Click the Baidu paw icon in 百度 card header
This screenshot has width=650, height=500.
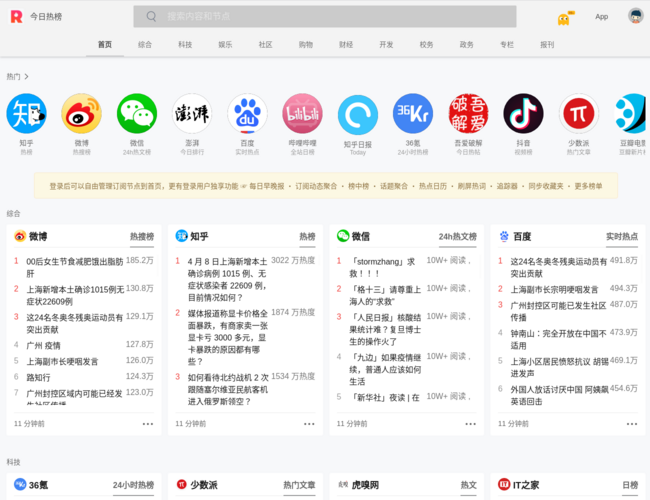tap(504, 236)
